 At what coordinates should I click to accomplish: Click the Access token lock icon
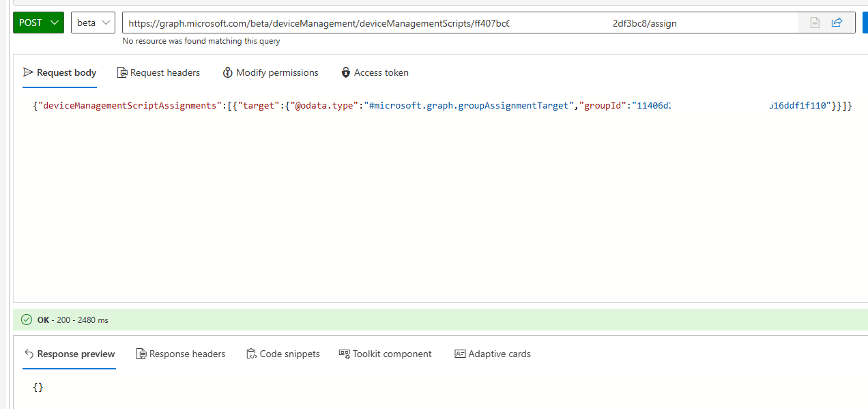coord(348,72)
